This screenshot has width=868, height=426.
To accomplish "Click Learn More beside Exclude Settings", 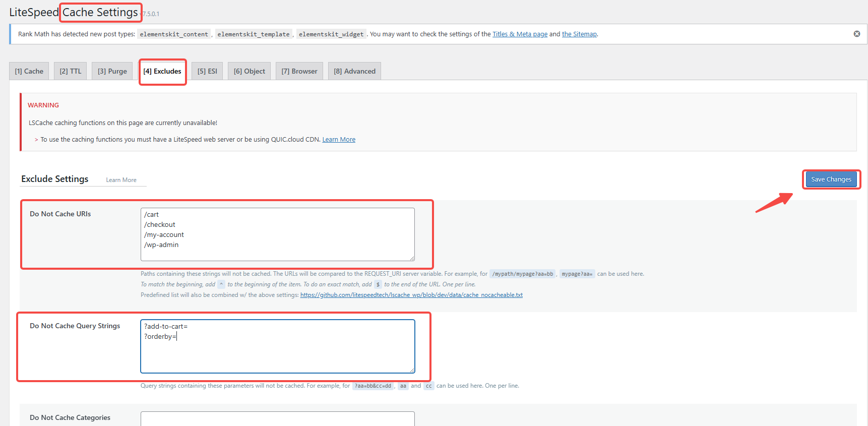I will (x=121, y=180).
